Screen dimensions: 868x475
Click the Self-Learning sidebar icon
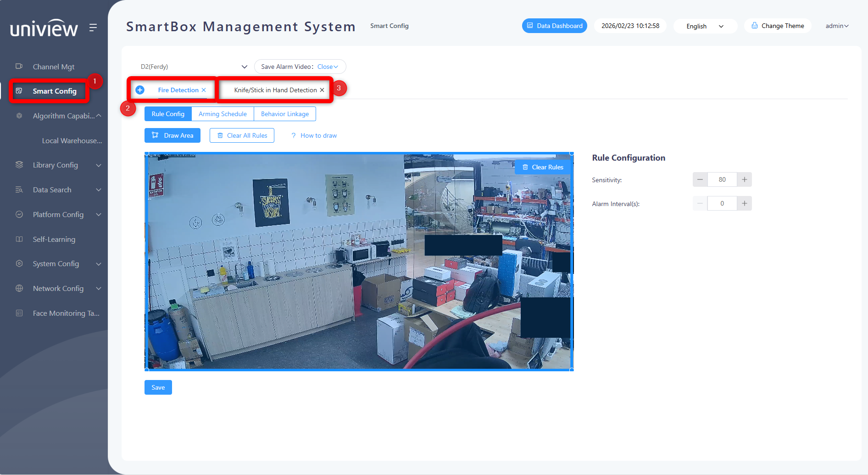click(19, 239)
